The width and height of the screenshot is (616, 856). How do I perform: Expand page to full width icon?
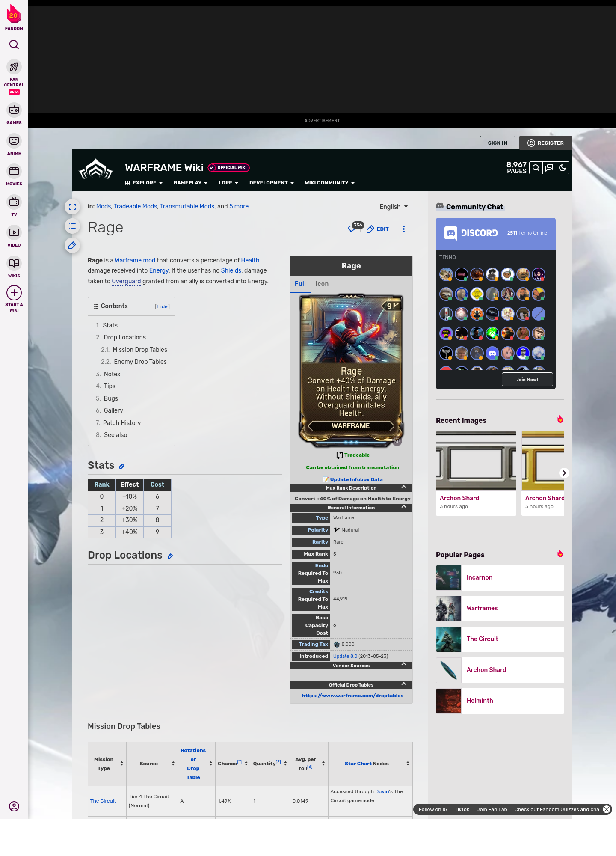(72, 207)
